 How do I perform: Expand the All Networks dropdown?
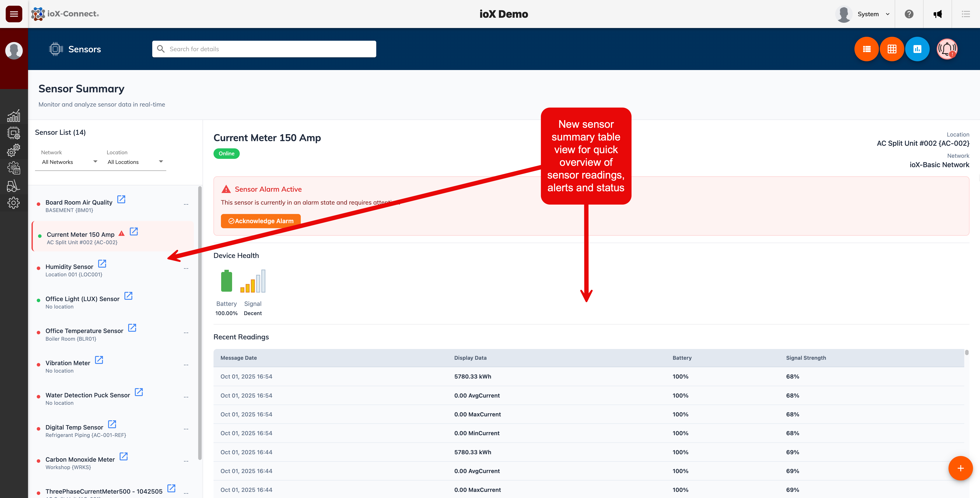69,162
